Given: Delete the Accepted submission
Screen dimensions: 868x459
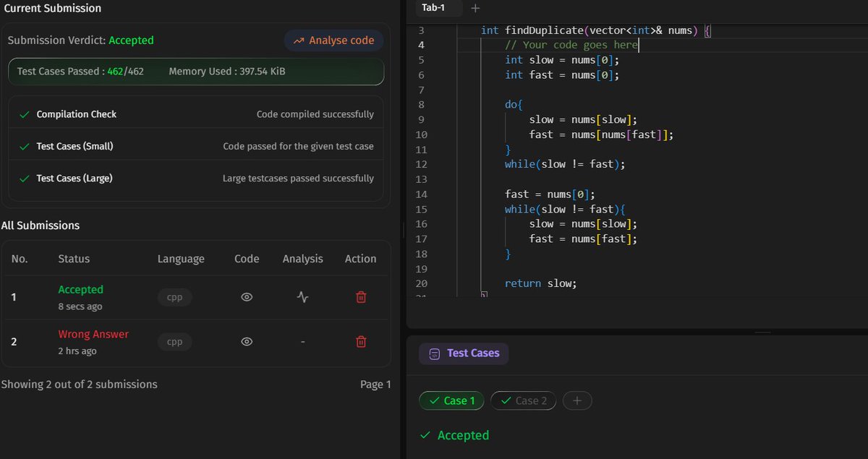Looking at the screenshot, I should coord(361,297).
